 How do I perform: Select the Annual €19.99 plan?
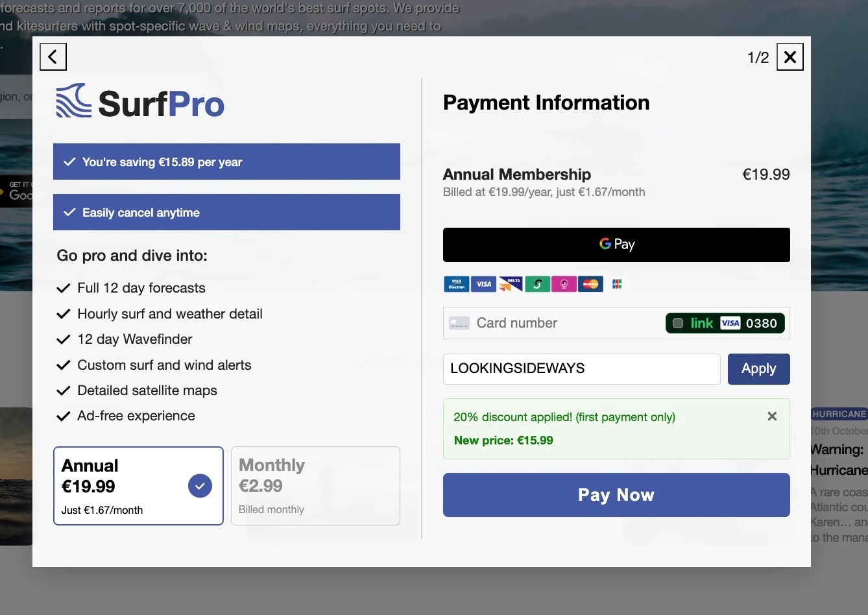[138, 486]
